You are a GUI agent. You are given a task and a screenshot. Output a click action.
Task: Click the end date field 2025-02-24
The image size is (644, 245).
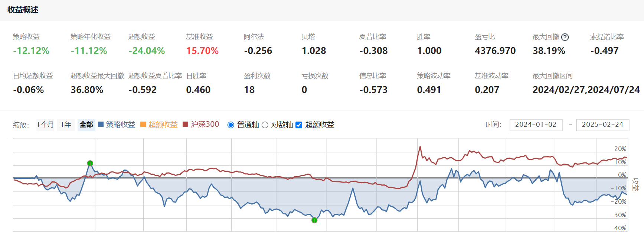602,125
